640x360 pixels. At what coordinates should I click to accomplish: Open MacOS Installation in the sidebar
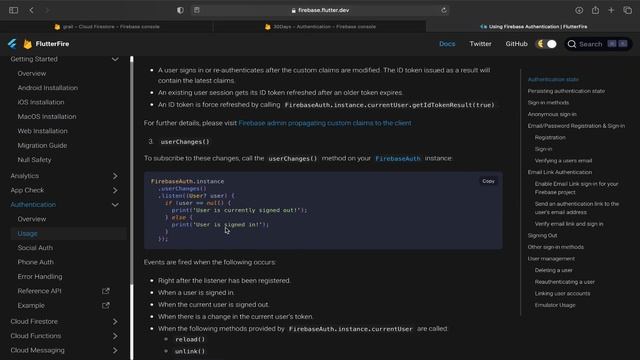[x=47, y=116]
